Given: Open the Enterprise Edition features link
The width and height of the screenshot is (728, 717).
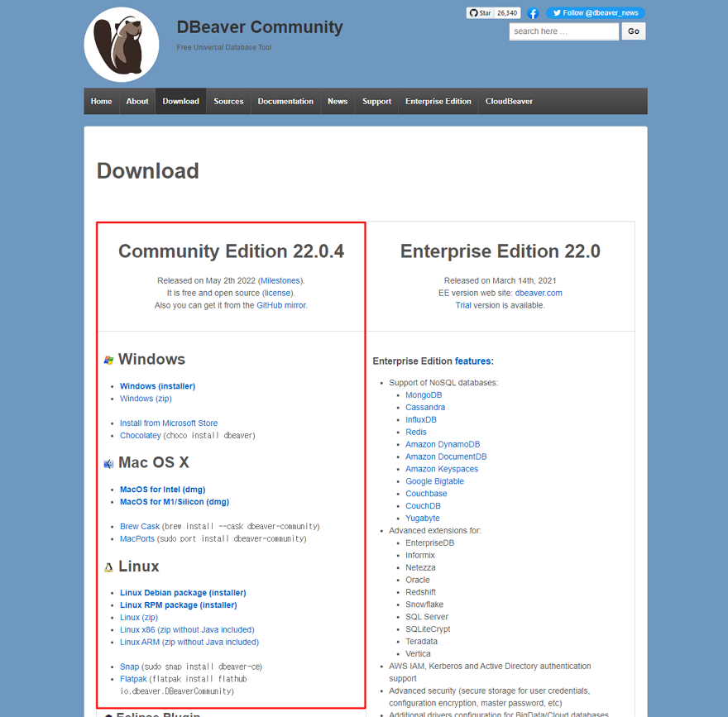Looking at the screenshot, I should click(x=474, y=361).
